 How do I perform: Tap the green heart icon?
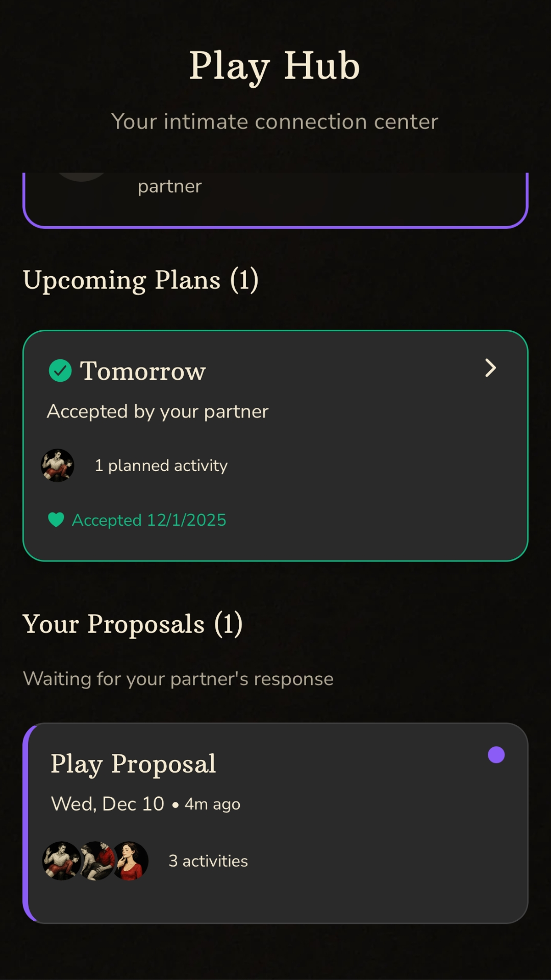[x=56, y=520]
